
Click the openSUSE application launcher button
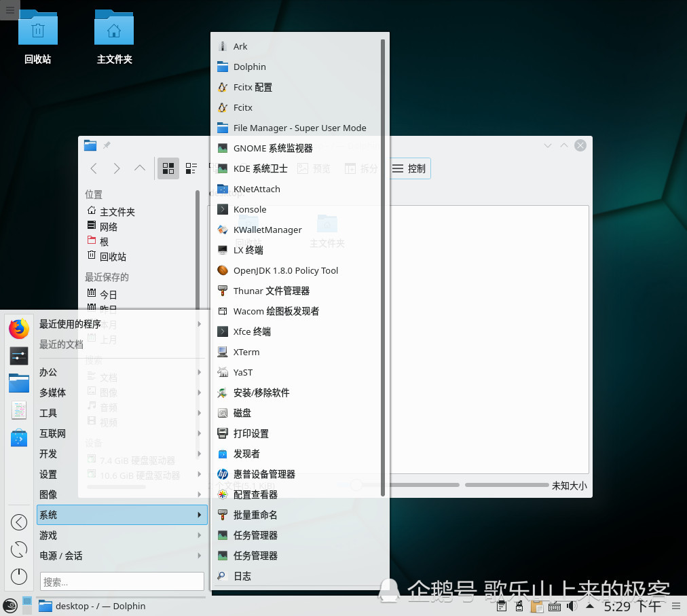[x=10, y=606]
